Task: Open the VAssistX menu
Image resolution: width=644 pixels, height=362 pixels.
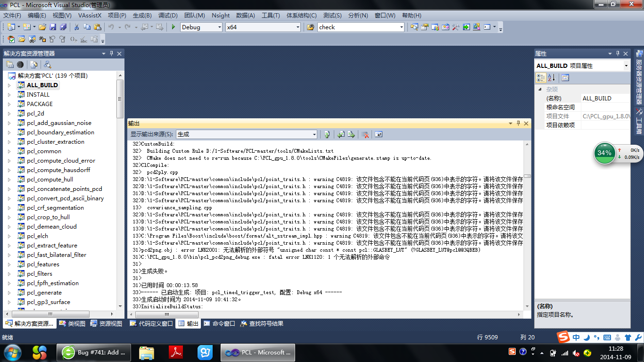Action: 90,15
